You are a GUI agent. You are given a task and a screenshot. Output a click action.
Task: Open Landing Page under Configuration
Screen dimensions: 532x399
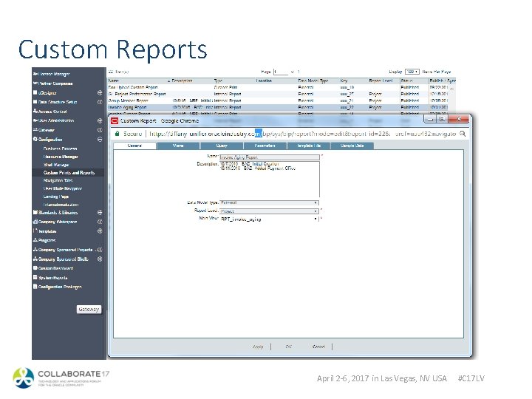(56, 197)
